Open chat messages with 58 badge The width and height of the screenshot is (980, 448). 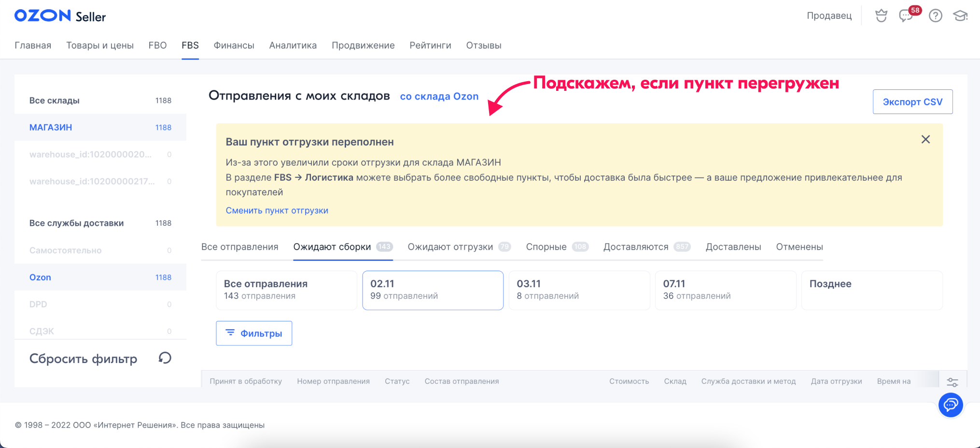pyautogui.click(x=906, y=16)
